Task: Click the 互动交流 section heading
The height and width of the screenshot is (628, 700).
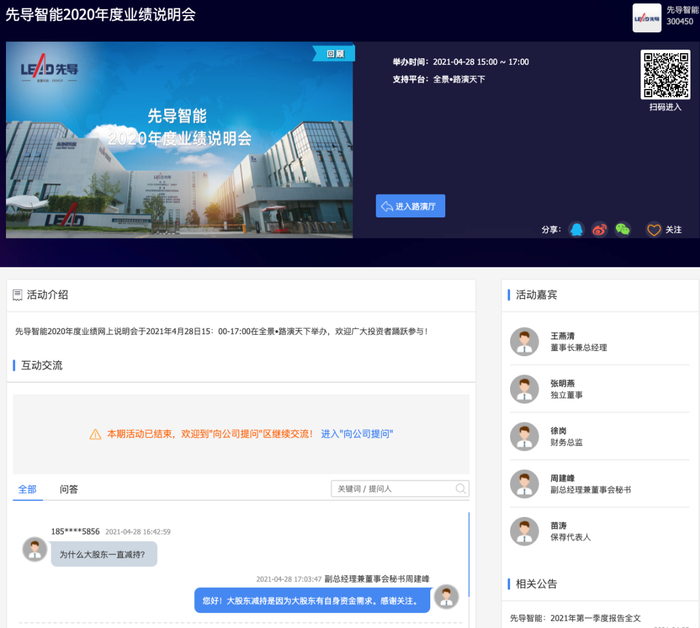Action: click(x=42, y=366)
